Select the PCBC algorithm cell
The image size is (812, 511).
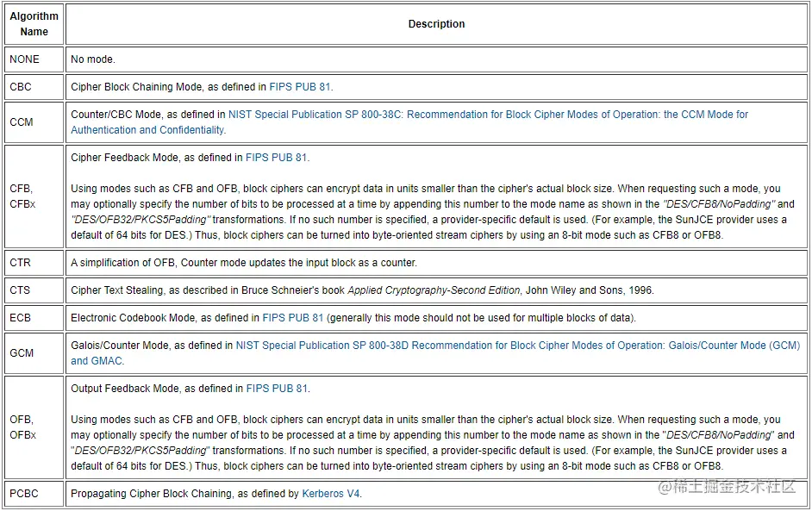[x=34, y=494]
